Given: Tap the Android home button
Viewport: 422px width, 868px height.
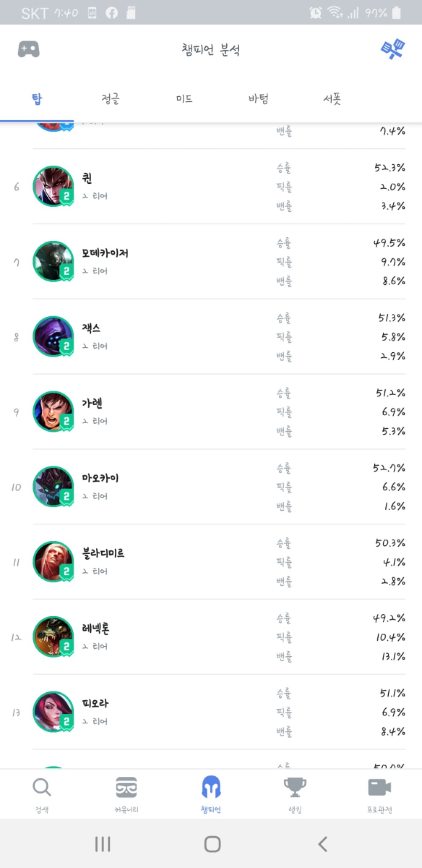Looking at the screenshot, I should pyautogui.click(x=212, y=844).
